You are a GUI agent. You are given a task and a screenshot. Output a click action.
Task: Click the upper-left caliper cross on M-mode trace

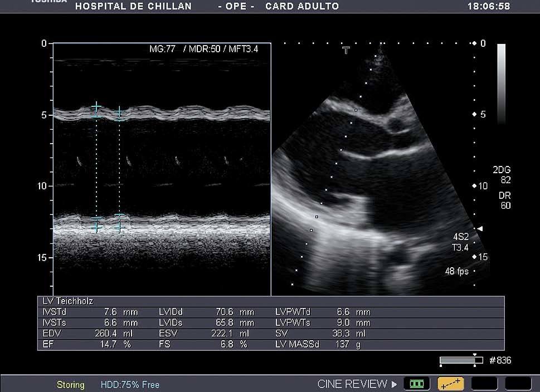[96, 106]
